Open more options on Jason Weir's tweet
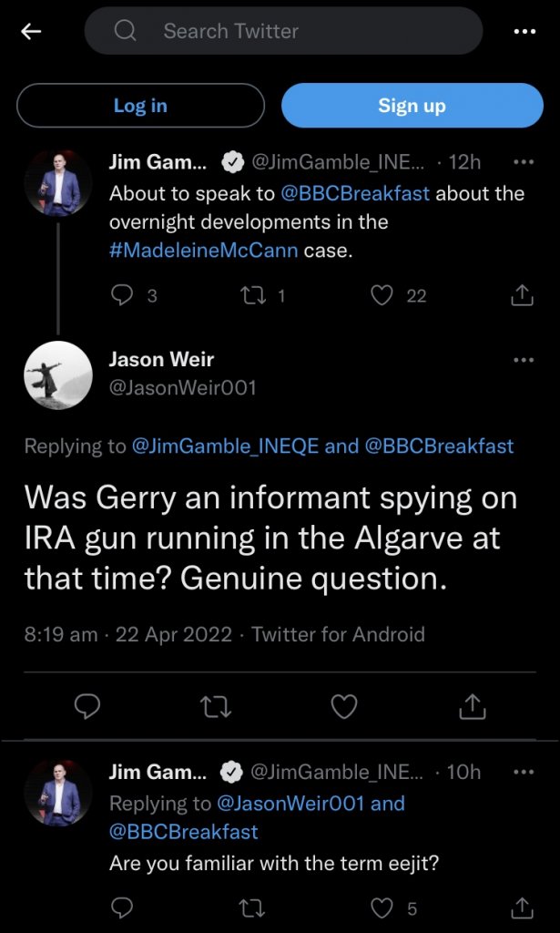The height and width of the screenshot is (933, 560). tap(524, 360)
